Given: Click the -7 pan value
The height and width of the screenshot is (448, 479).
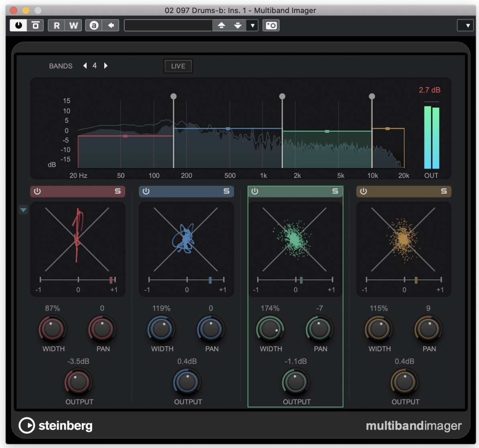Looking at the screenshot, I should [320, 308].
